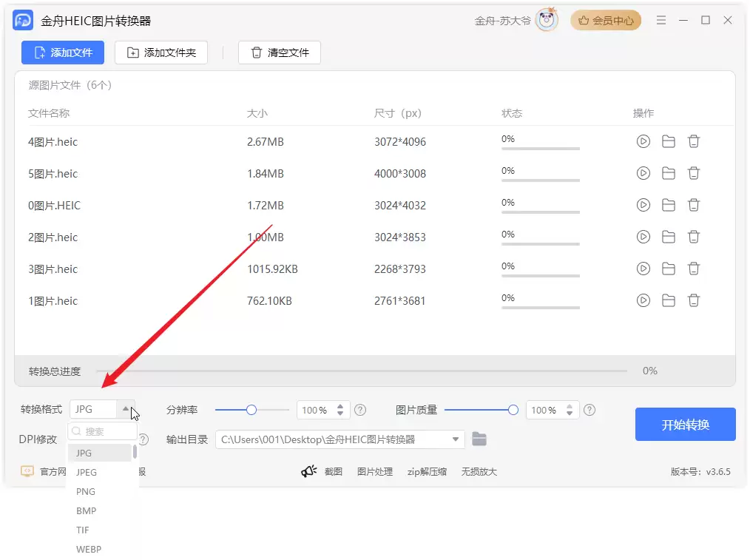Click the format search input field

[102, 431]
